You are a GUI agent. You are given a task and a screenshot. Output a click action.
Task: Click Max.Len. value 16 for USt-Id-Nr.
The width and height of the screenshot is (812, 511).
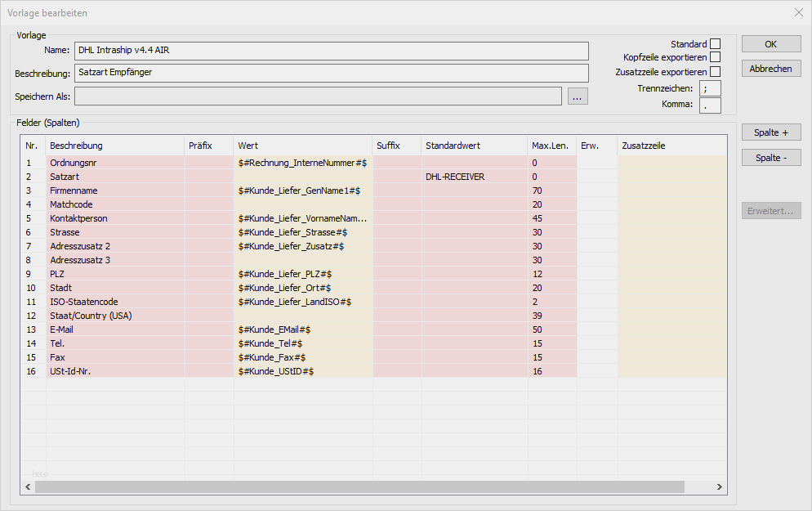(x=552, y=371)
